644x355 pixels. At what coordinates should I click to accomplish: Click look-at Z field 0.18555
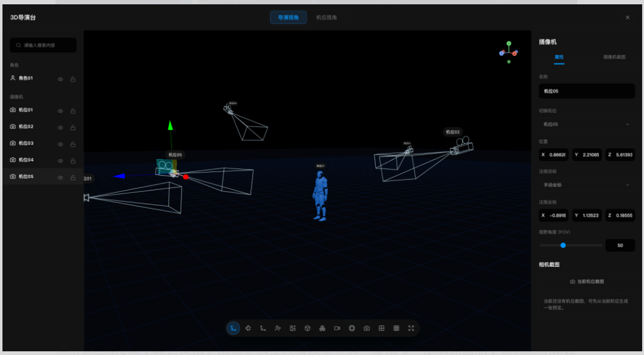tap(620, 216)
